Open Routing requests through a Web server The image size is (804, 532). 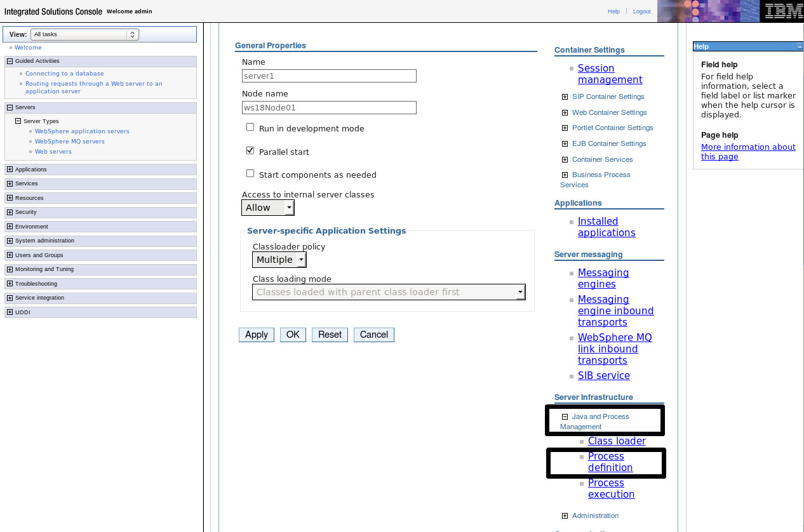click(x=94, y=88)
